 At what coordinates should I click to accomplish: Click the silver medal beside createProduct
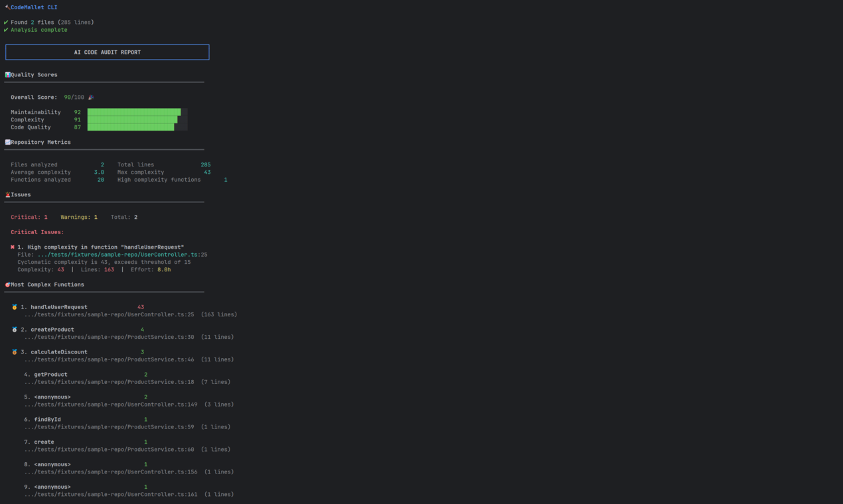point(13,329)
